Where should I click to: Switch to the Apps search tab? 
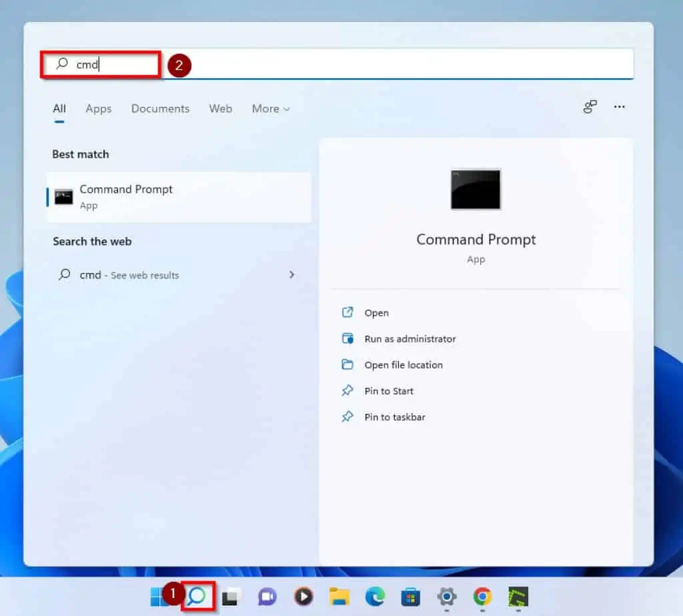[98, 109]
